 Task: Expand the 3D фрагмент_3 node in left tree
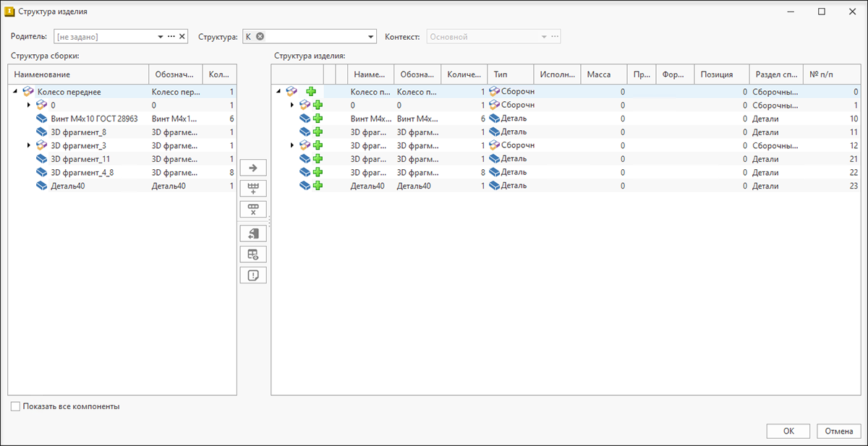pos(29,145)
